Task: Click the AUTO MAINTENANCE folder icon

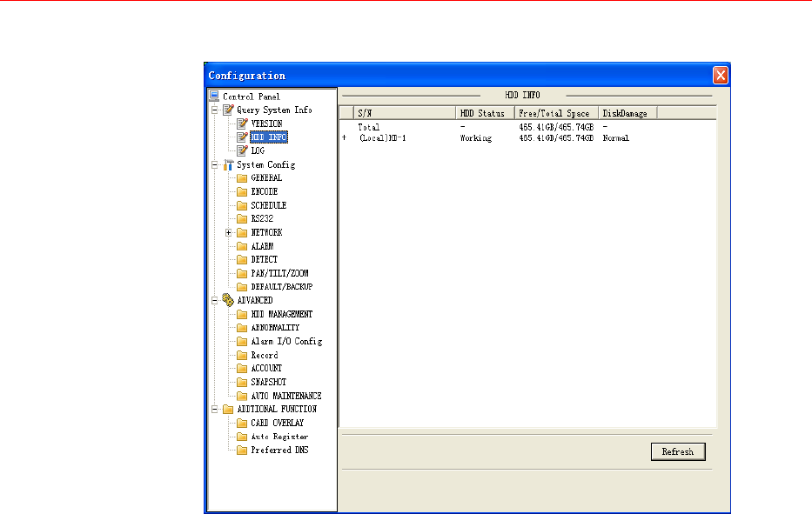Action: coord(242,396)
